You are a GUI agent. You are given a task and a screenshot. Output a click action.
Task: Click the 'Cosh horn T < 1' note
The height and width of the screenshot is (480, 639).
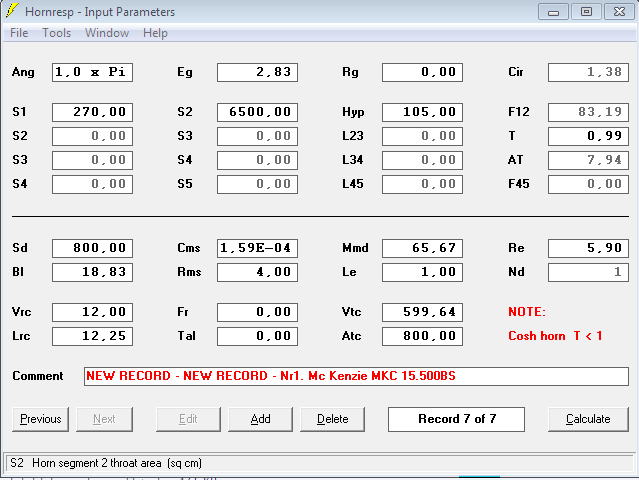(555, 336)
